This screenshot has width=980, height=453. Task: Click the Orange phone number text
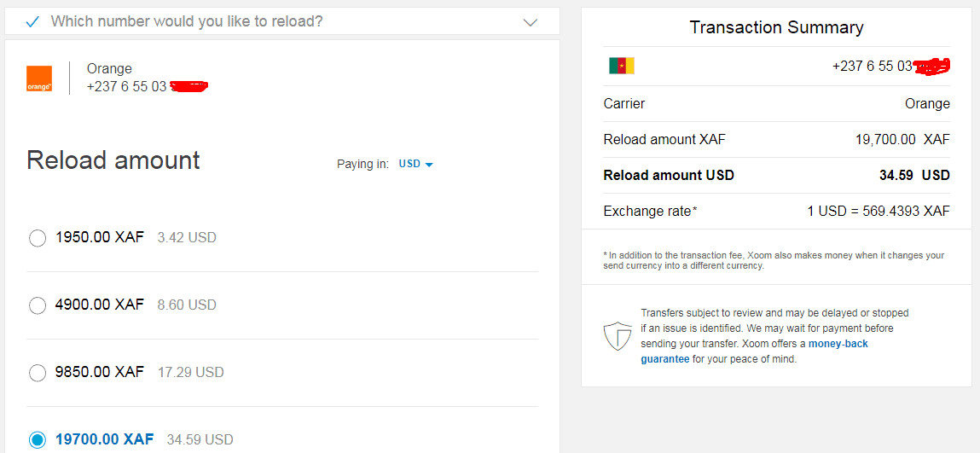pyautogui.click(x=127, y=87)
